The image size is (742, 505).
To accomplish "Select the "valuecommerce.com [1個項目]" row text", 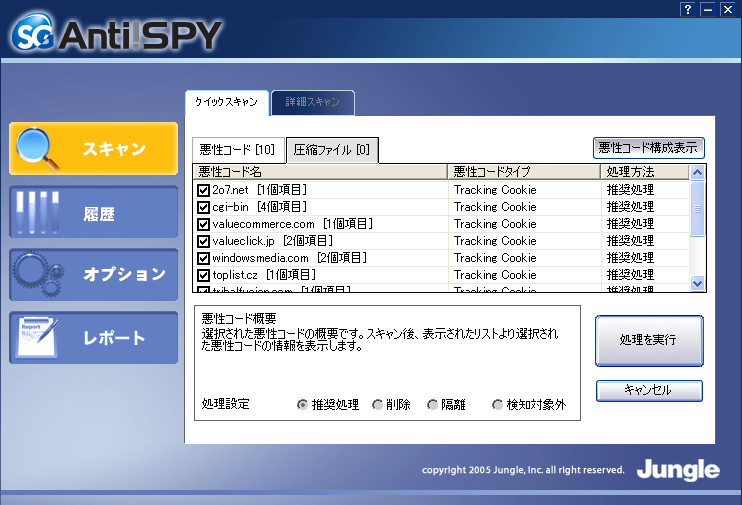I will pyautogui.click(x=293, y=224).
